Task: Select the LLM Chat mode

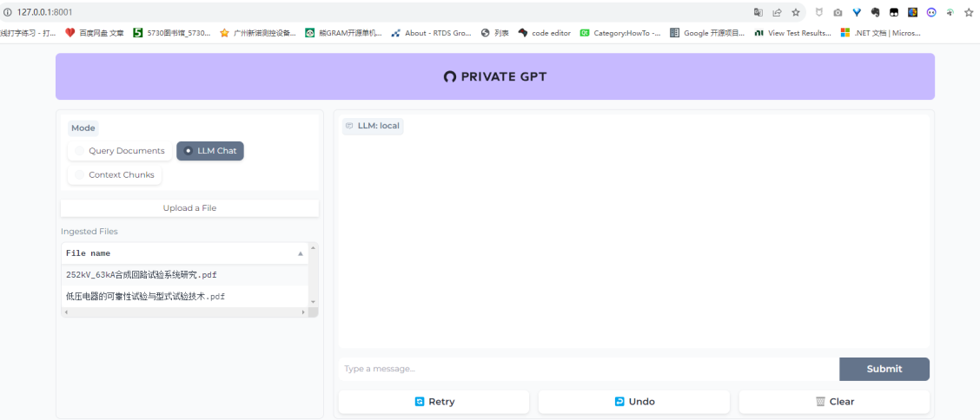Action: click(x=210, y=151)
